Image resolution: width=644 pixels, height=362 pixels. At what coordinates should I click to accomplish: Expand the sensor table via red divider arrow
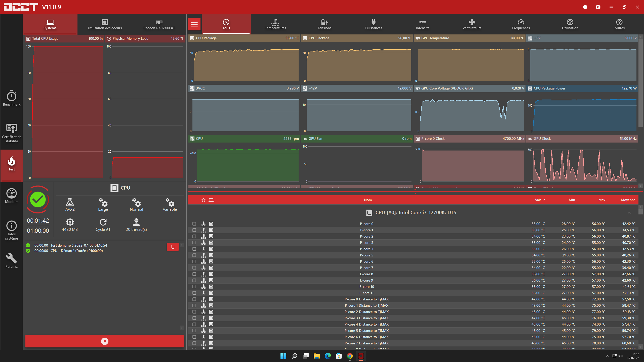pos(415,190)
